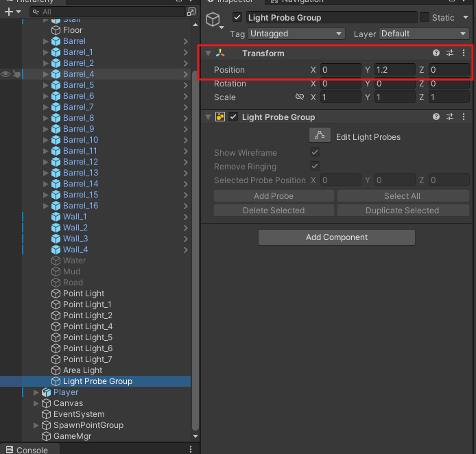476x454 pixels.
Task: Click the Light Probe Group component icon
Action: (x=220, y=117)
